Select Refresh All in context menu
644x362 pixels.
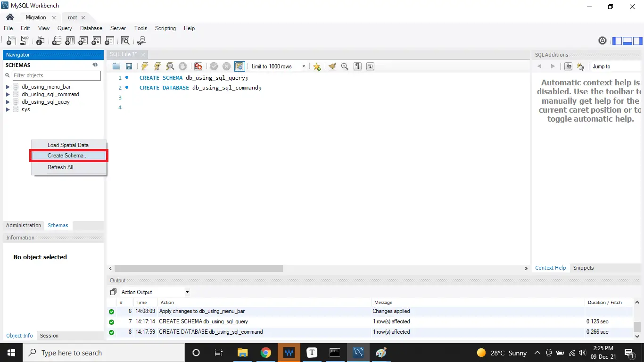coord(69,167)
